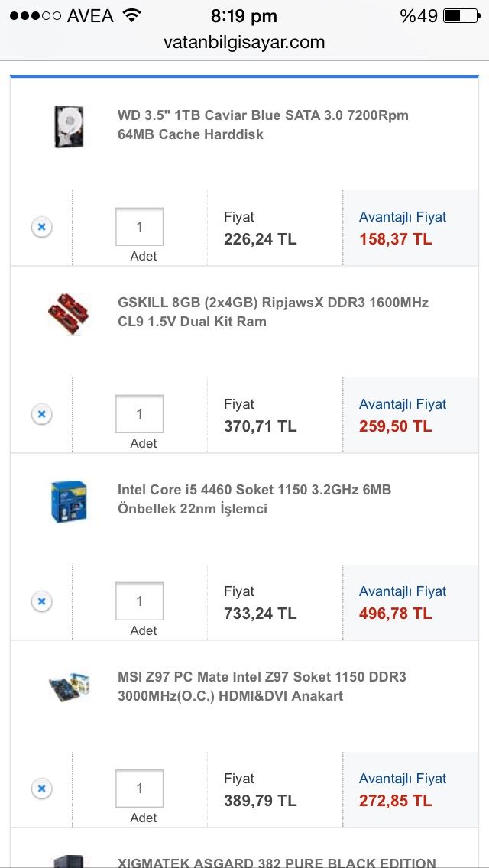Screen dimensions: 489x868
Task: Tap the MSI motherboard product image
Action: pyautogui.click(x=69, y=688)
